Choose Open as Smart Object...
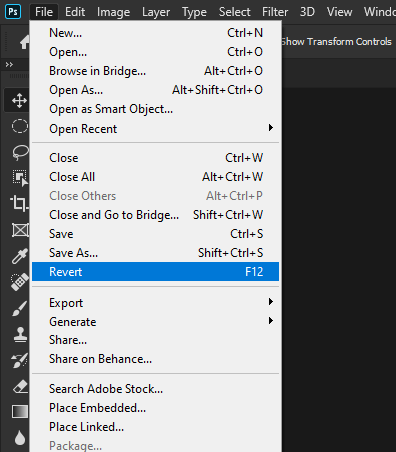 [155, 109]
